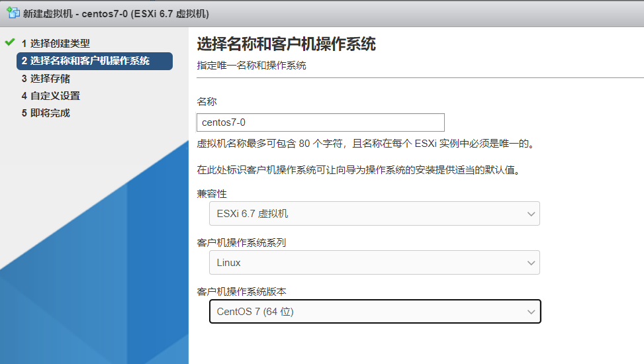Go to step 1 选择创建类型
The height and width of the screenshot is (364, 644).
tap(56, 43)
